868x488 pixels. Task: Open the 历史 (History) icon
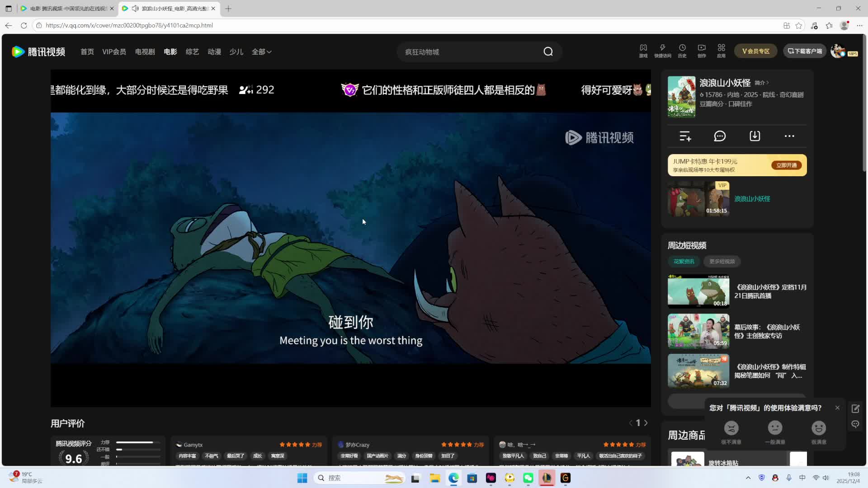click(682, 51)
